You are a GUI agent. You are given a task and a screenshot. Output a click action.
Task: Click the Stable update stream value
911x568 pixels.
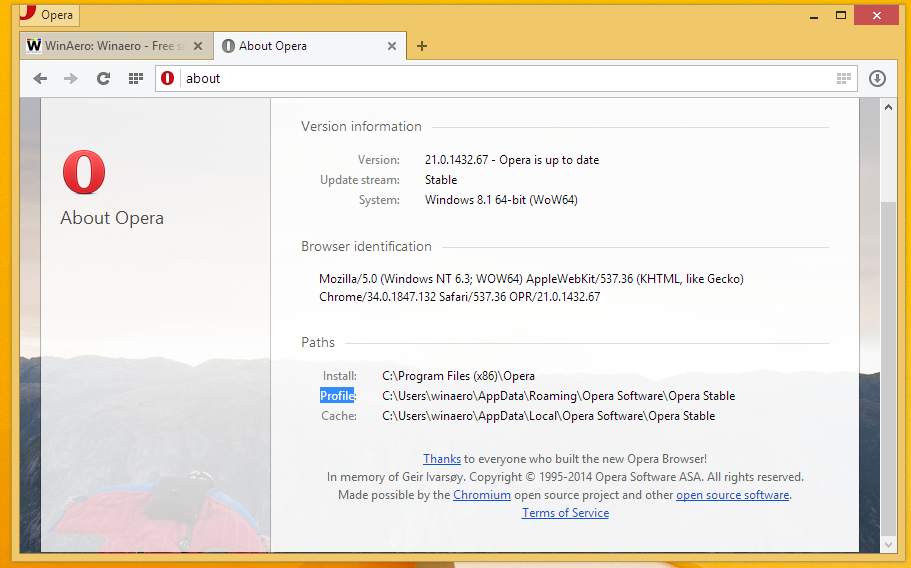pyautogui.click(x=441, y=180)
